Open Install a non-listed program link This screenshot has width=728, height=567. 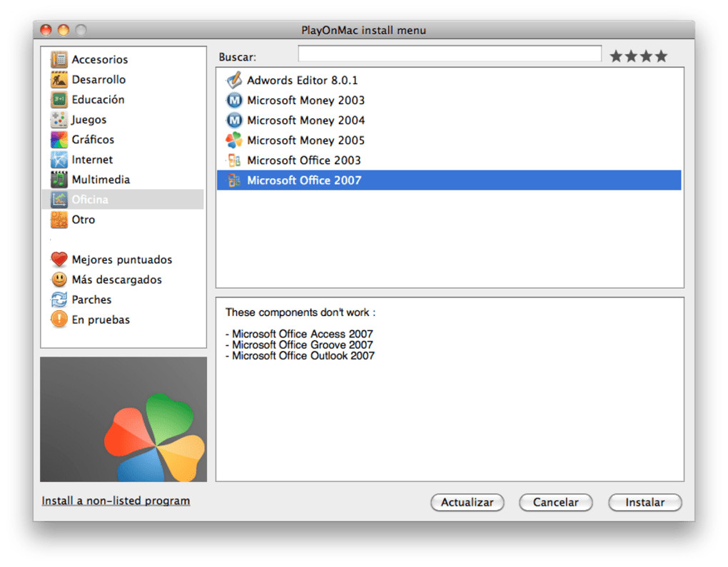[x=116, y=501]
